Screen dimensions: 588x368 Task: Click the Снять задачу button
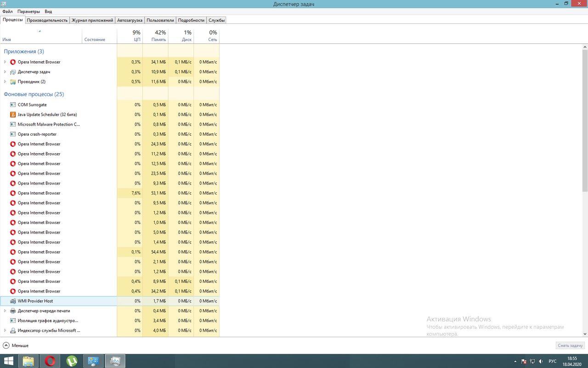point(570,345)
